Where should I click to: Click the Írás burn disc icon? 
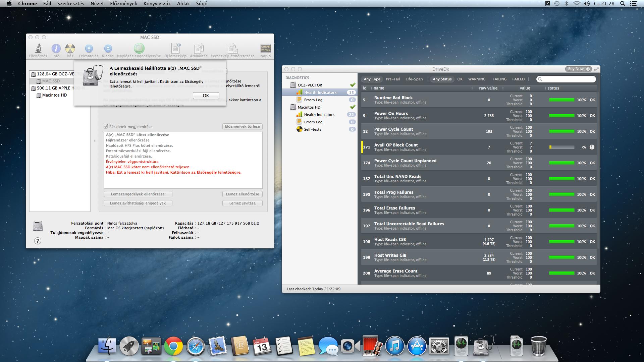70,49
